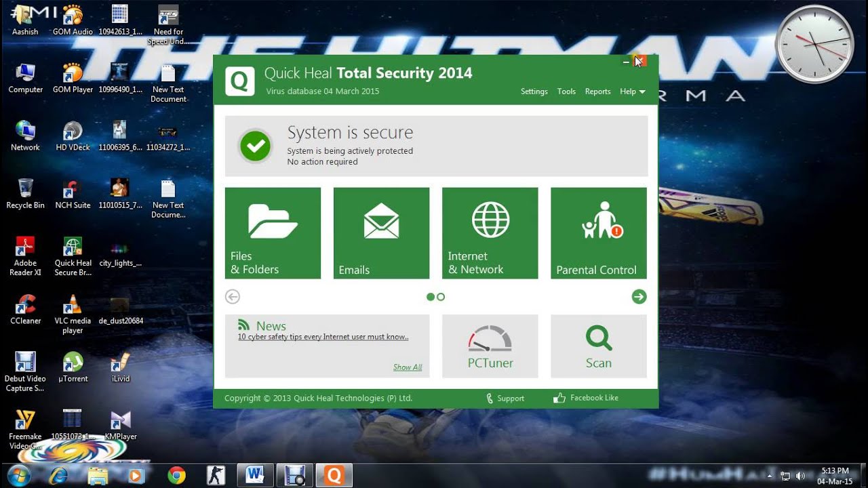Viewport: 868px width, 488px height.
Task: Select the µTorrent desktop shortcut
Action: pos(73,367)
